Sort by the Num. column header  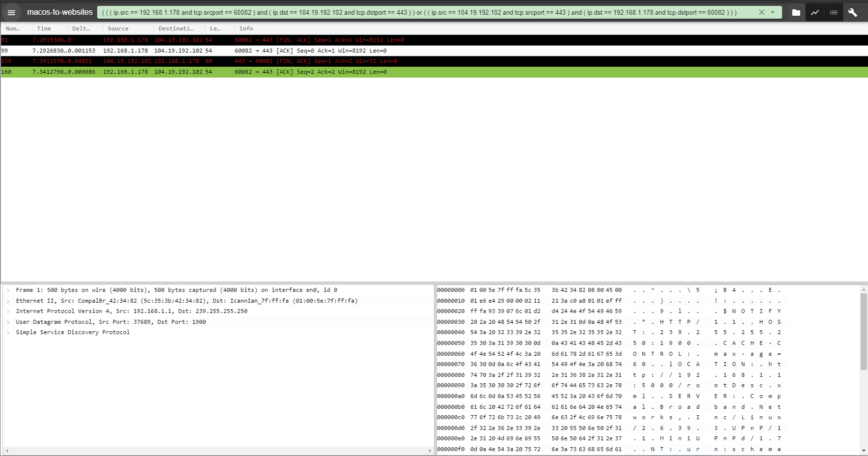coord(13,28)
